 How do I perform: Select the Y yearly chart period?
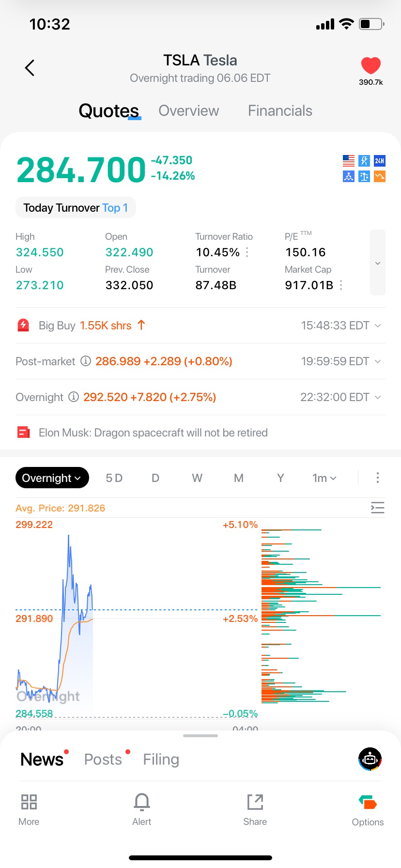coord(280,478)
